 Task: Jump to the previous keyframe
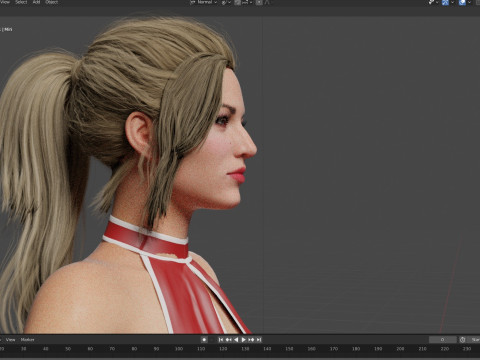(229, 340)
